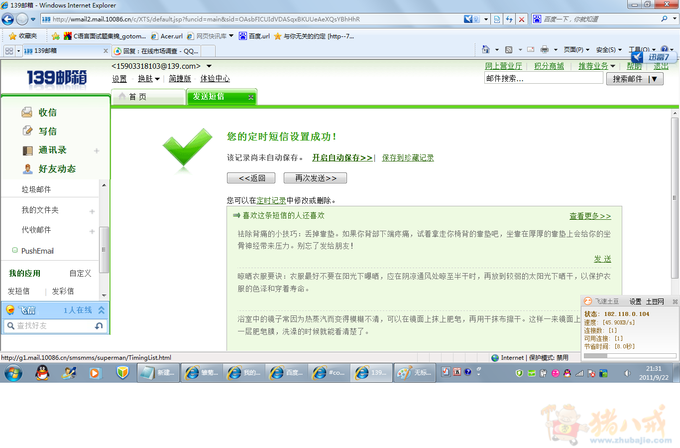The image size is (680, 448).
Task: Click the 邮件搜索 input field
Action: pyautogui.click(x=543, y=78)
